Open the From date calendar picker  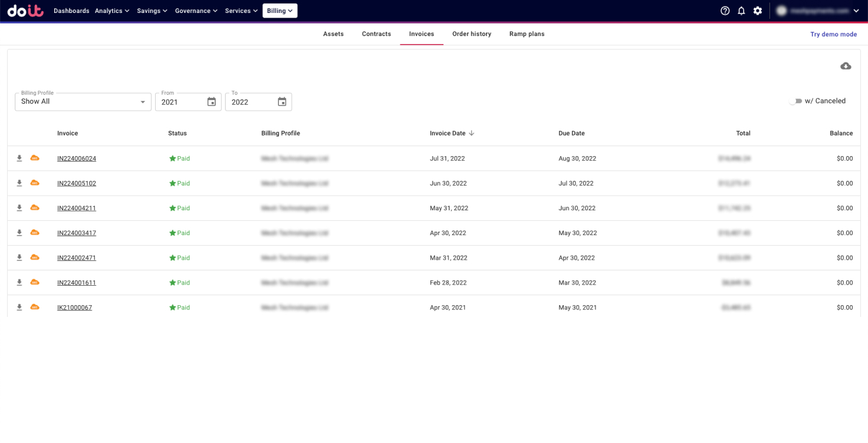click(211, 102)
